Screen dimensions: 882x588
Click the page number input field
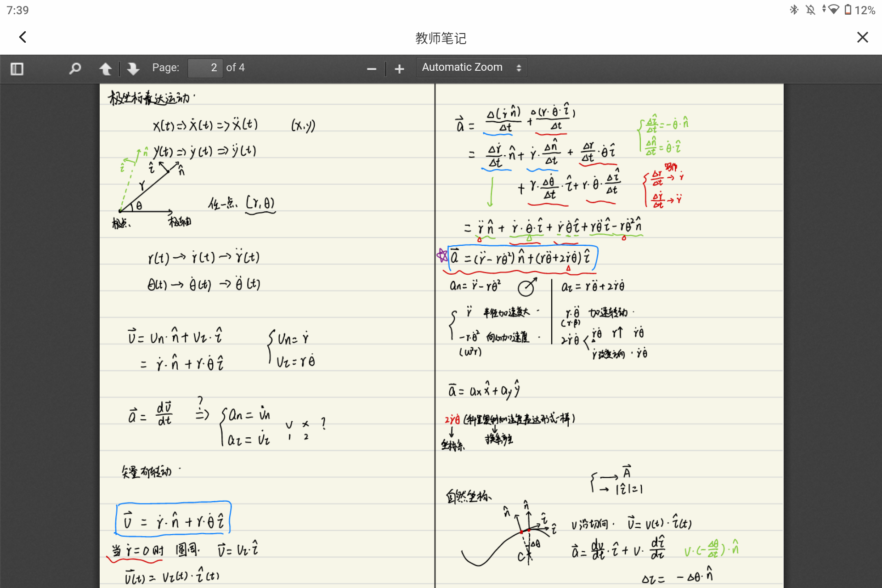[x=205, y=68]
